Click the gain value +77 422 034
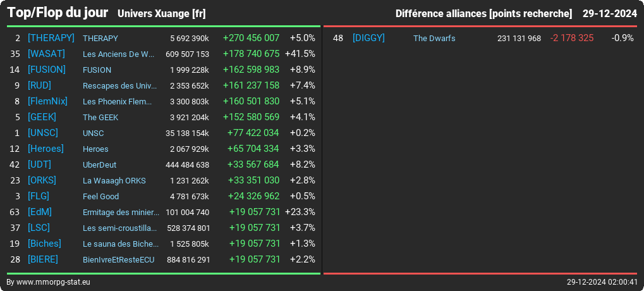 [253, 133]
